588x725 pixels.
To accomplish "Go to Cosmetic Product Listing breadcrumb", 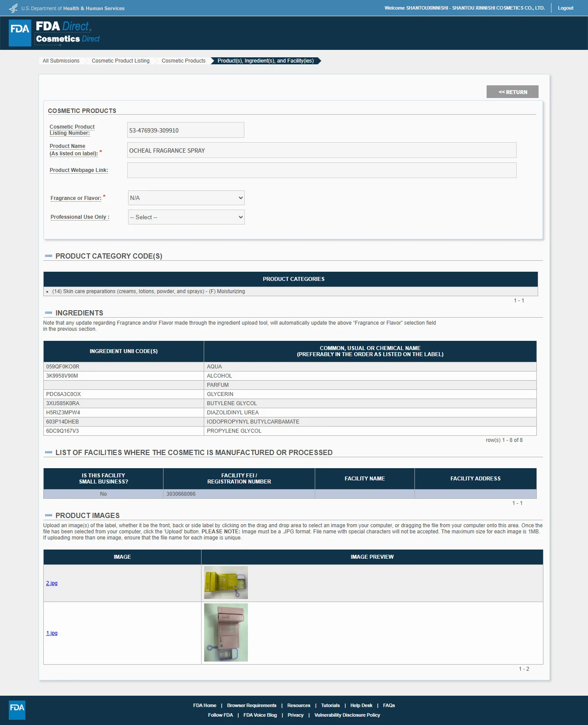I will (121, 61).
